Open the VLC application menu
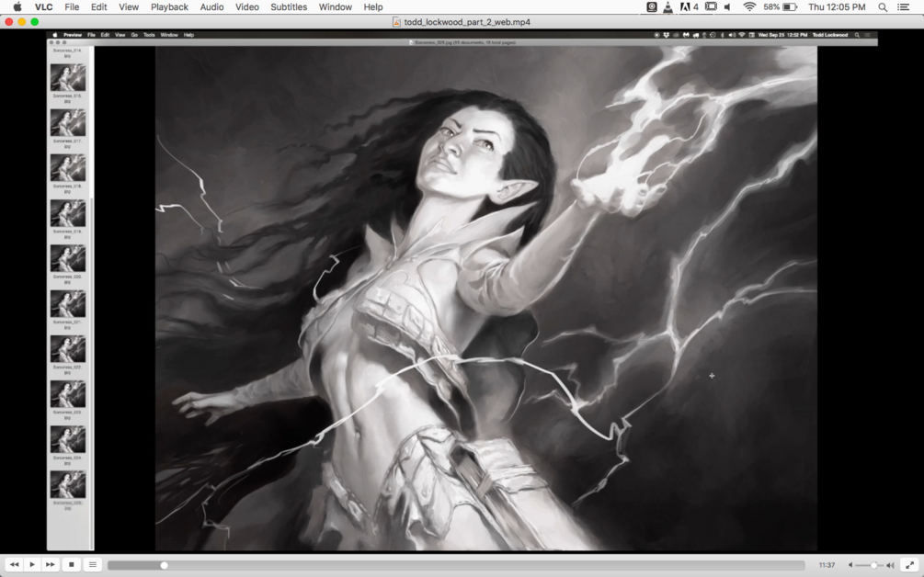 (x=43, y=7)
